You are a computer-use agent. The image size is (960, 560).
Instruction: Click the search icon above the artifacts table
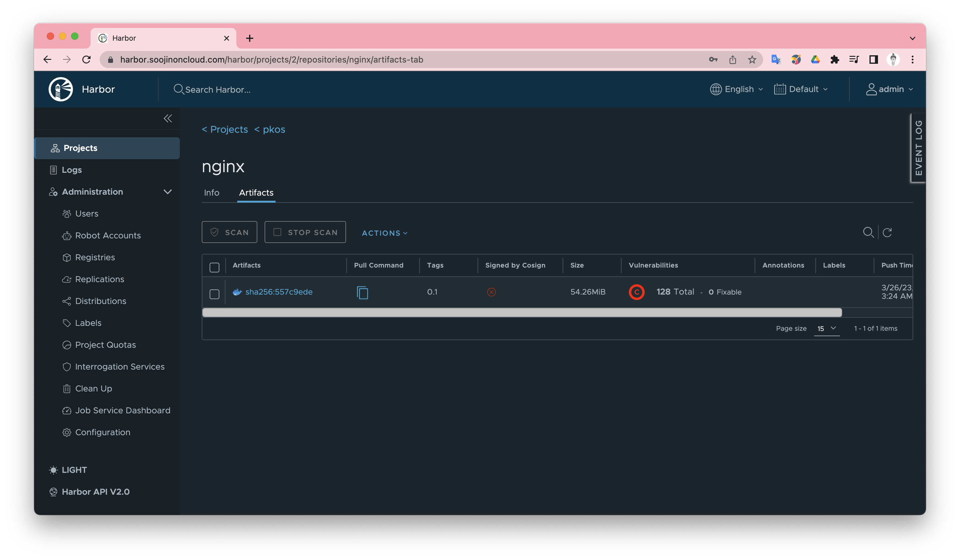(868, 232)
